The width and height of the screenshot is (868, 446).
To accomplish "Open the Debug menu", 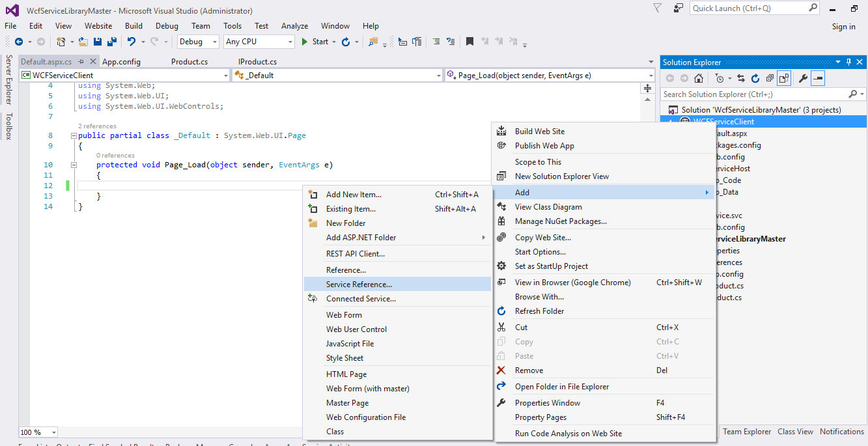I will [167, 26].
